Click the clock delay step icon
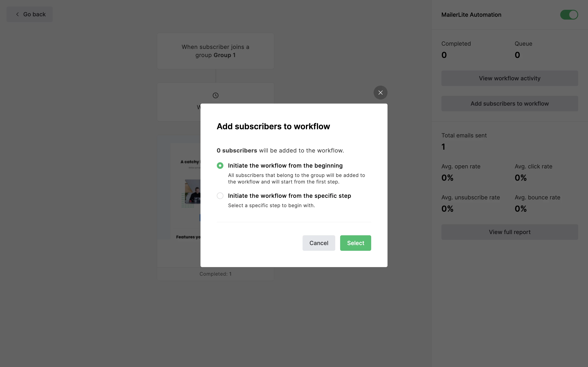 coord(216,95)
